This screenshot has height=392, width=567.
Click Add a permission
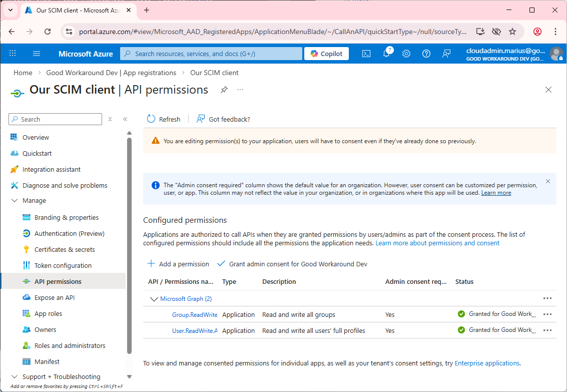178,264
